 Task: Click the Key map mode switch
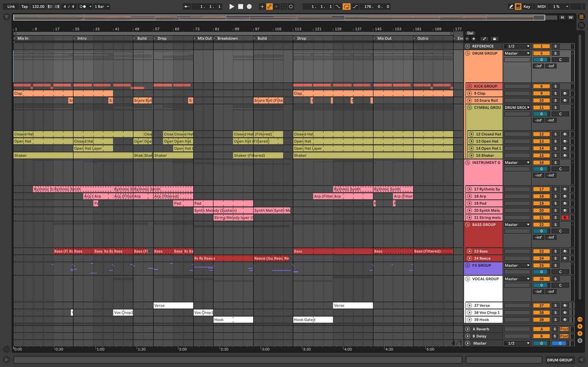point(527,7)
